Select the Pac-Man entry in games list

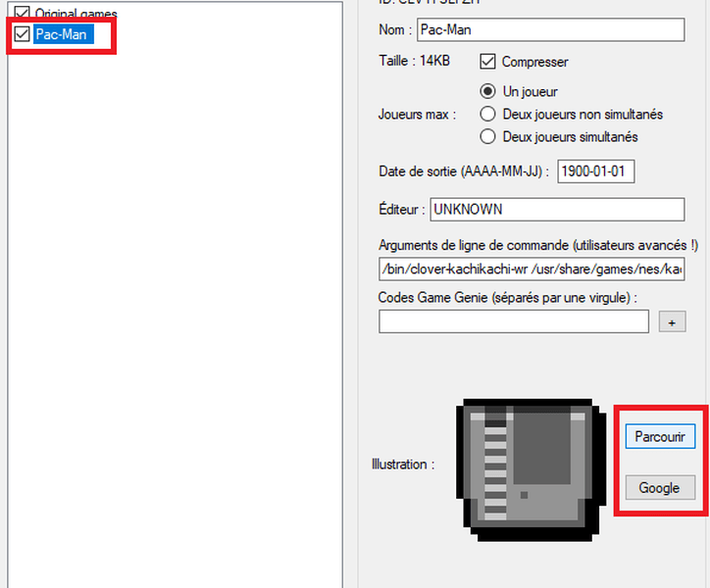63,34
